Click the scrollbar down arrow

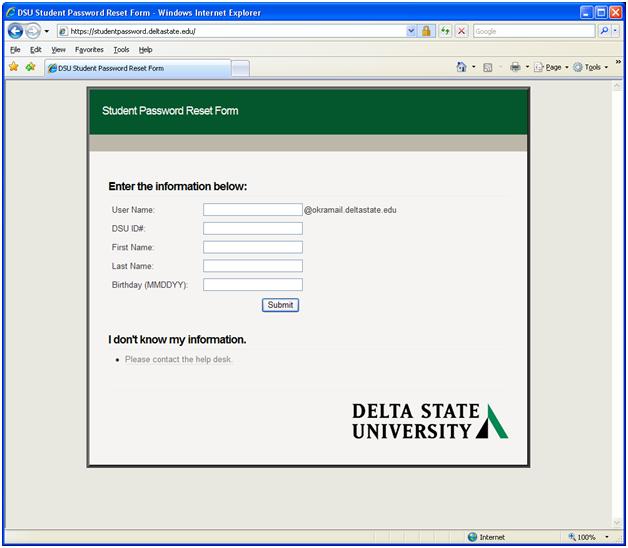point(617,522)
